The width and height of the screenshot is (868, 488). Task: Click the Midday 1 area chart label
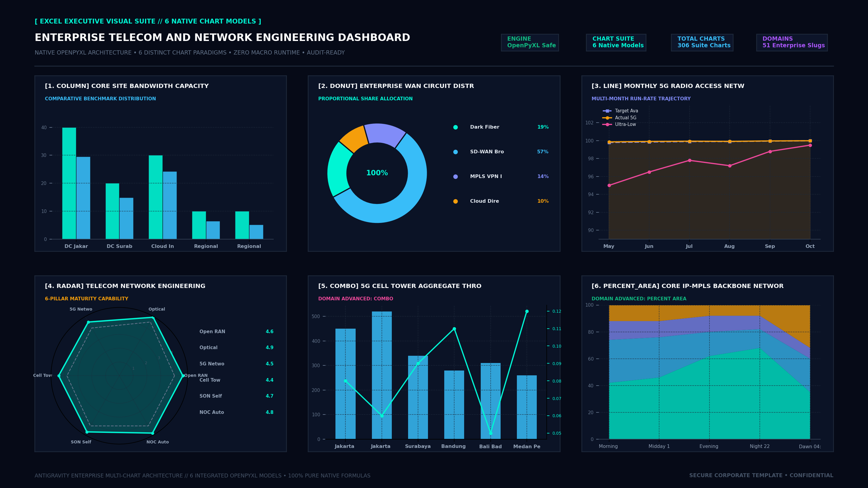click(x=659, y=446)
